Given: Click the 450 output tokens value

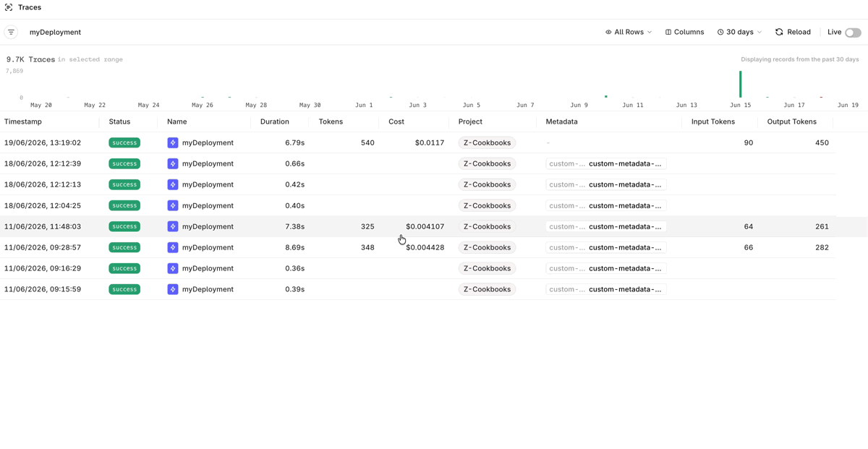Looking at the screenshot, I should (x=822, y=143).
